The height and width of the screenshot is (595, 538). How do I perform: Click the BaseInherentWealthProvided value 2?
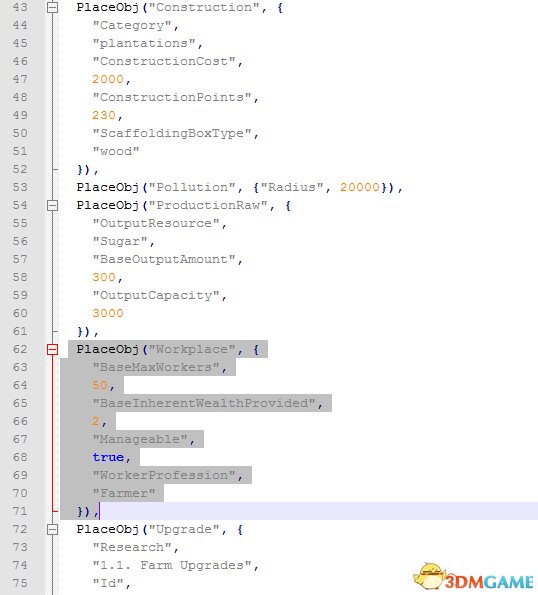[96, 421]
